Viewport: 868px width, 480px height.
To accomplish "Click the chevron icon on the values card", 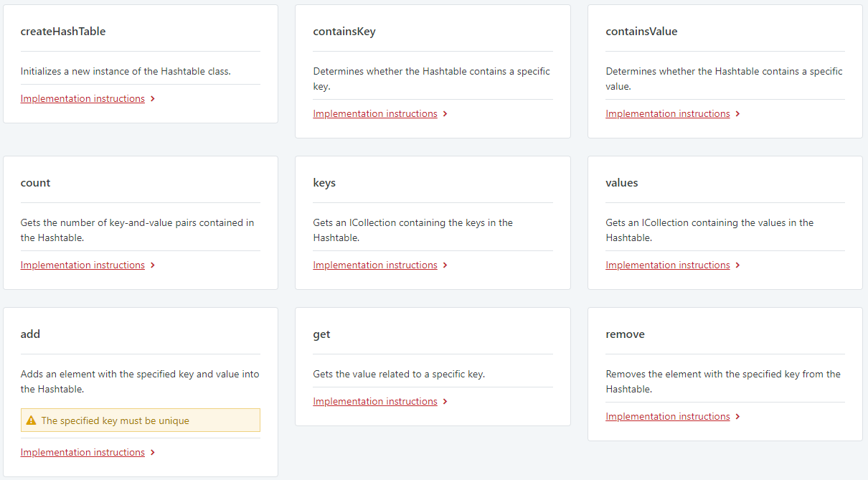I will pyautogui.click(x=737, y=265).
